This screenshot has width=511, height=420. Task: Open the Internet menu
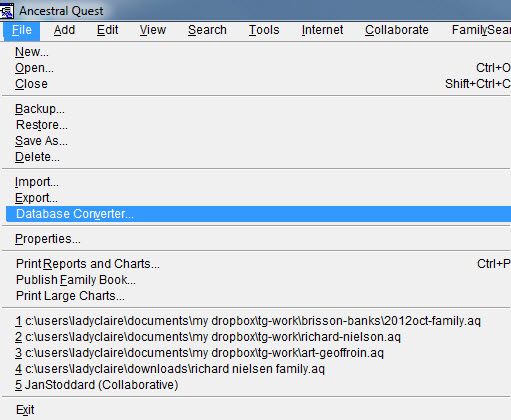[322, 30]
